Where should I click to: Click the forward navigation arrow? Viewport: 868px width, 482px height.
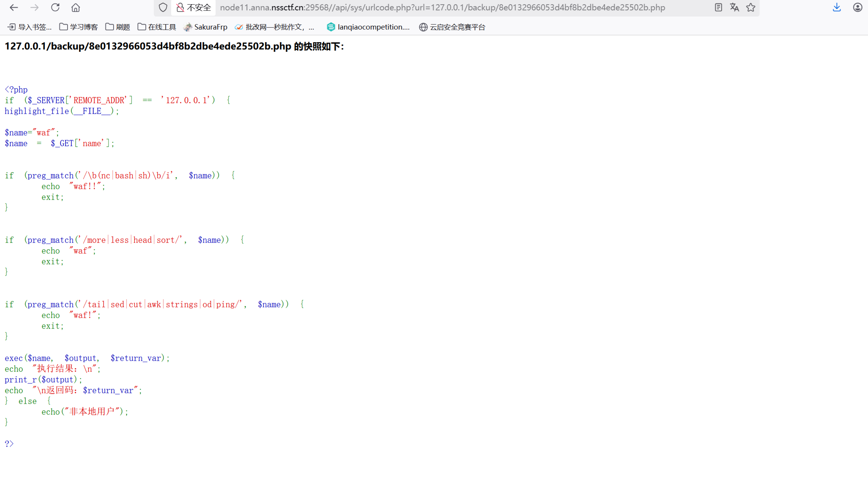34,7
